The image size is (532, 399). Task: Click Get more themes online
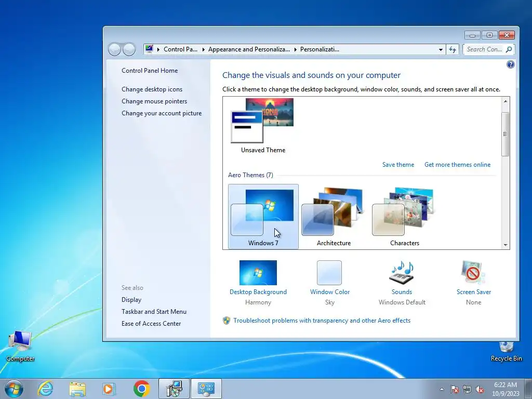457,165
